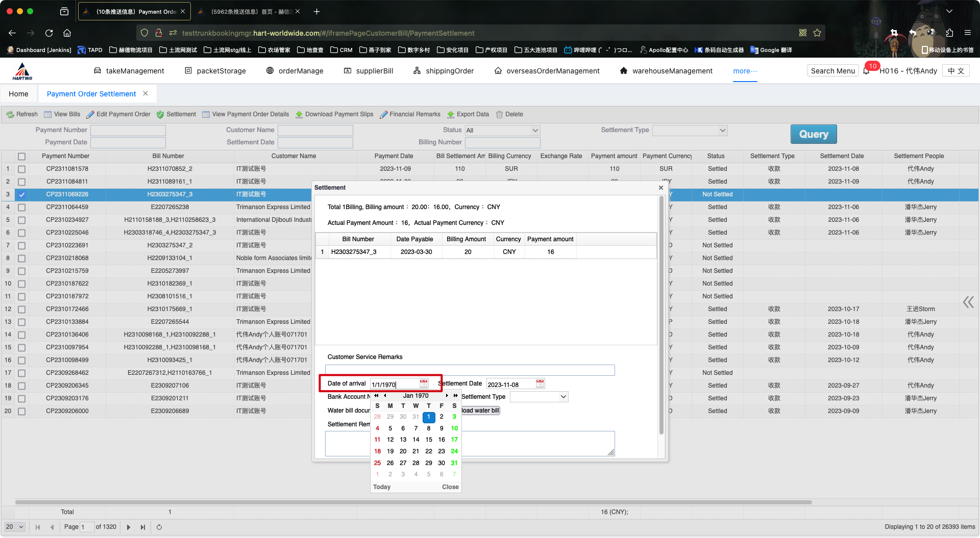Uncheck the selected row CP2311069226

point(21,194)
